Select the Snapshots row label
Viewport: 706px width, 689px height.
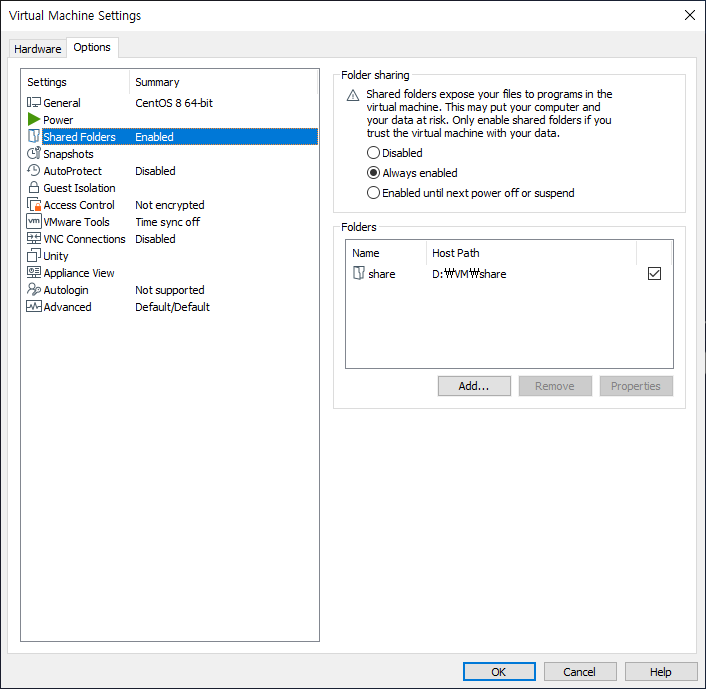tap(68, 154)
